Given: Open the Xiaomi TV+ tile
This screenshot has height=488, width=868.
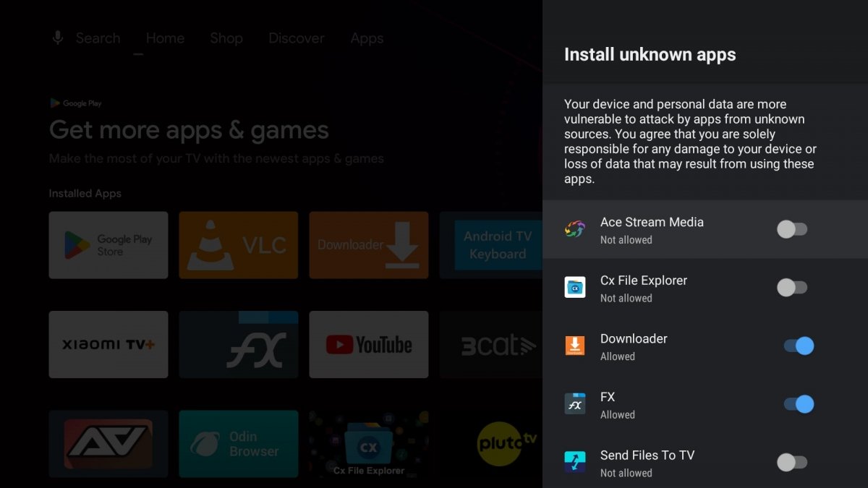Looking at the screenshot, I should (109, 345).
